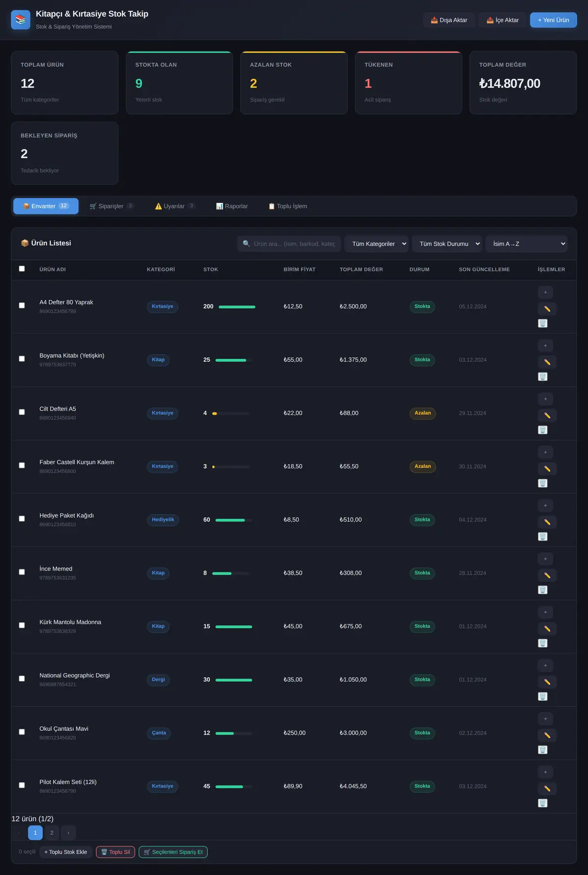
Task: Click the plus stock icon for Cilt Defteri A5
Action: tap(545, 399)
